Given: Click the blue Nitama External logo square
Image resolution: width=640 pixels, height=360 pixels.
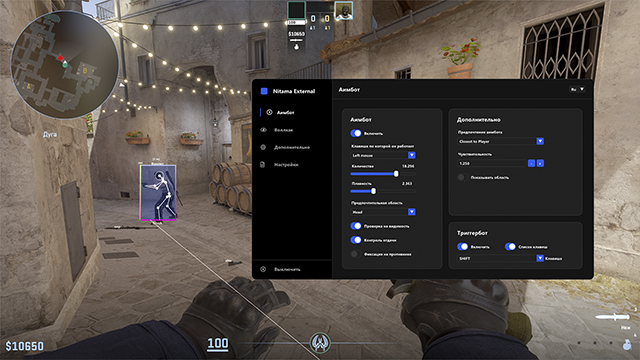Looking at the screenshot, I should pos(264,91).
